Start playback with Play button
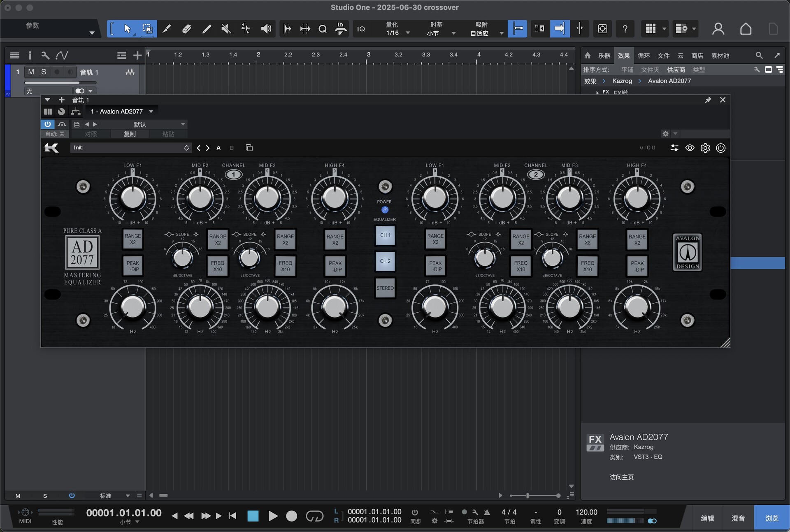This screenshot has height=532, width=790. pyautogui.click(x=272, y=516)
